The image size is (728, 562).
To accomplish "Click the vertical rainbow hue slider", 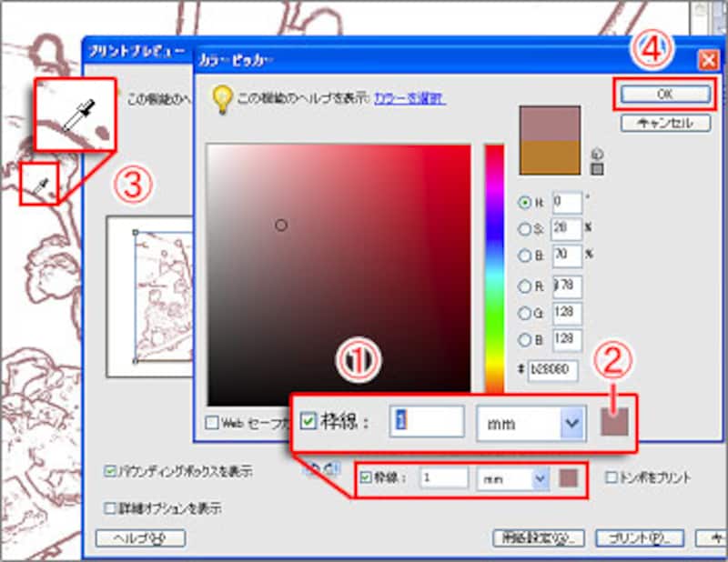I will pos(494,269).
